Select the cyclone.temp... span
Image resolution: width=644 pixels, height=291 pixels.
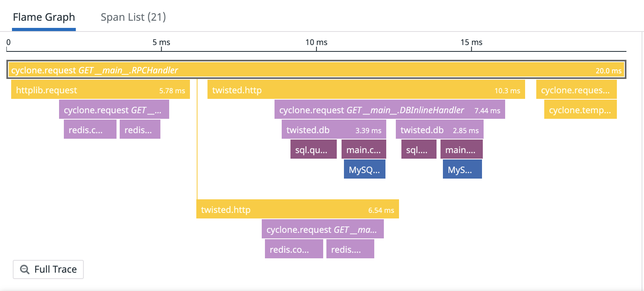point(581,109)
